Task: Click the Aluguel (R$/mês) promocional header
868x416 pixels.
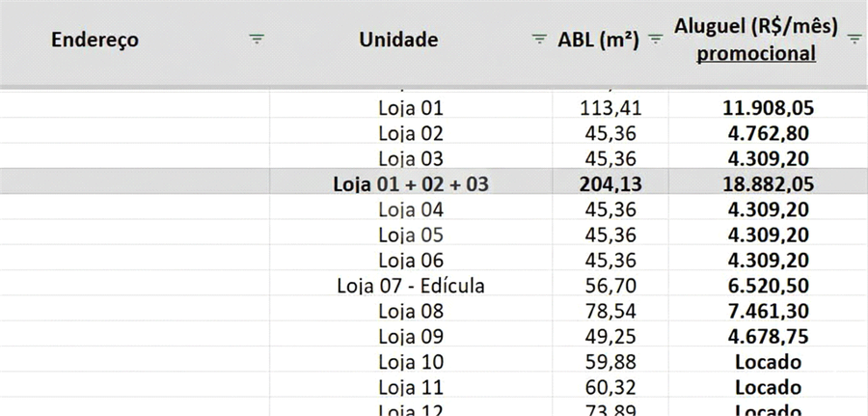Action: (x=756, y=40)
